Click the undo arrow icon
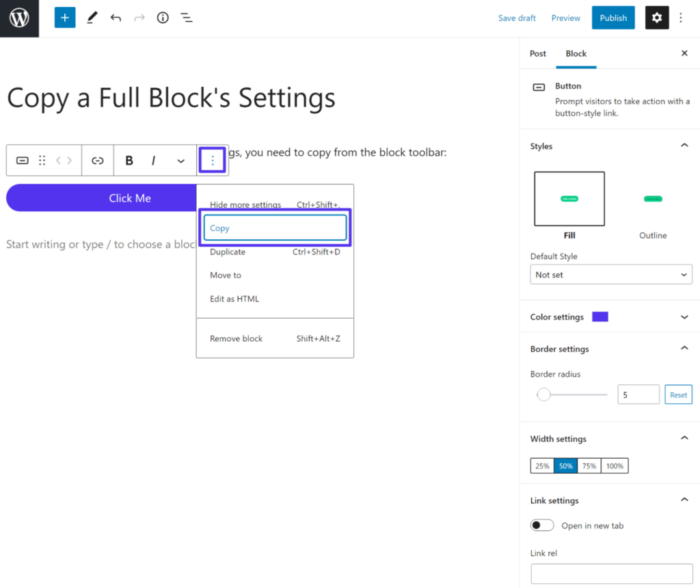700x588 pixels. point(116,18)
